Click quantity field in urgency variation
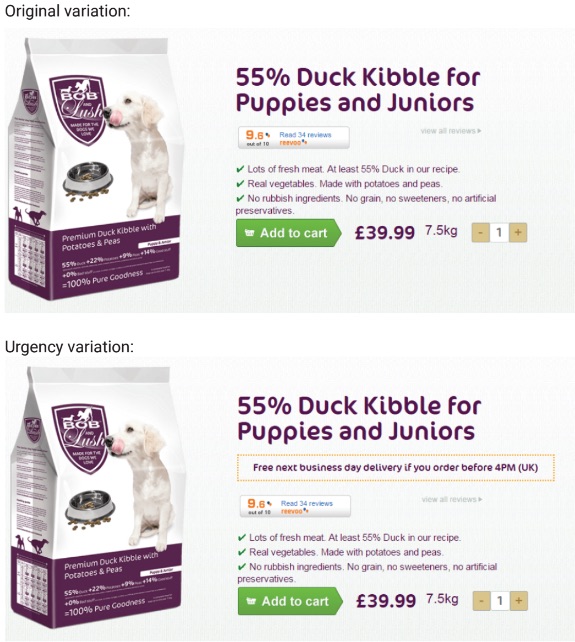The height and width of the screenshot is (642, 575). click(x=500, y=601)
